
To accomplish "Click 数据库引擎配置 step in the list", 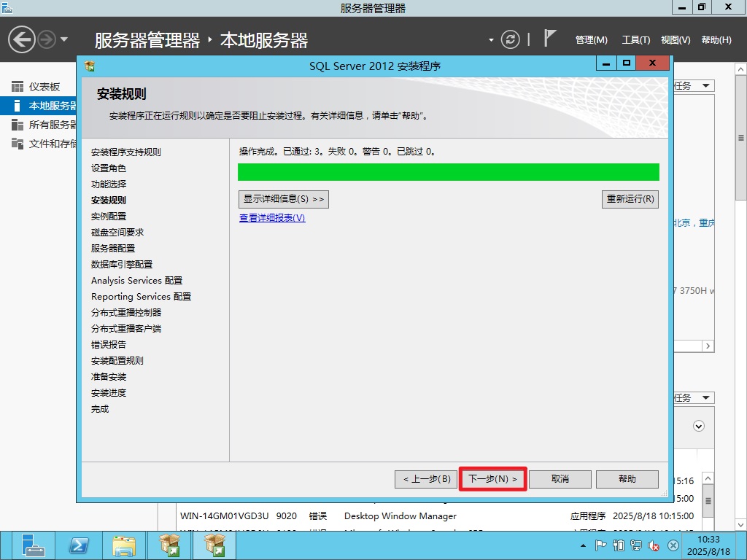I will 122,264.
